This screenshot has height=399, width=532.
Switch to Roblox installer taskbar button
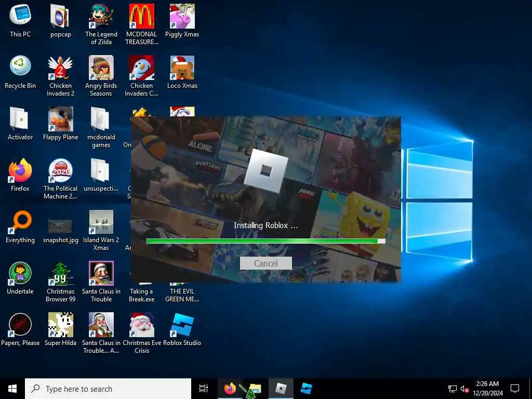tap(281, 389)
